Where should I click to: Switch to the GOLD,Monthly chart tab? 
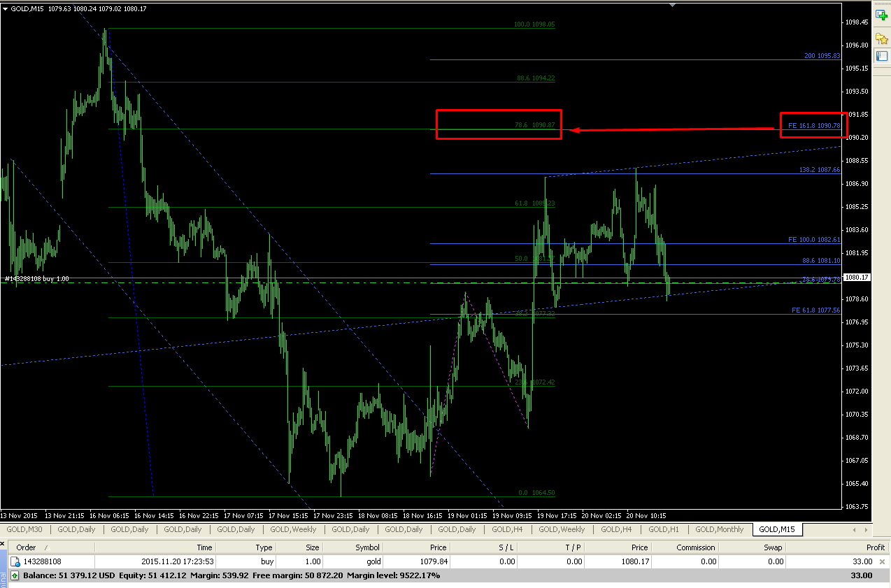720,529
